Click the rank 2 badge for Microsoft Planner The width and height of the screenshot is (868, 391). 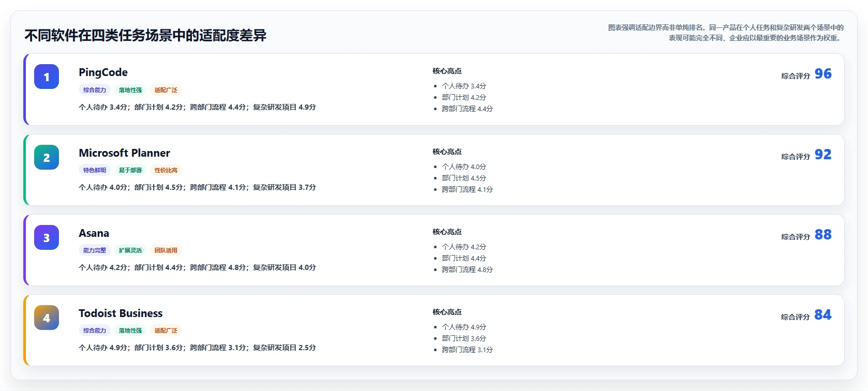click(47, 157)
